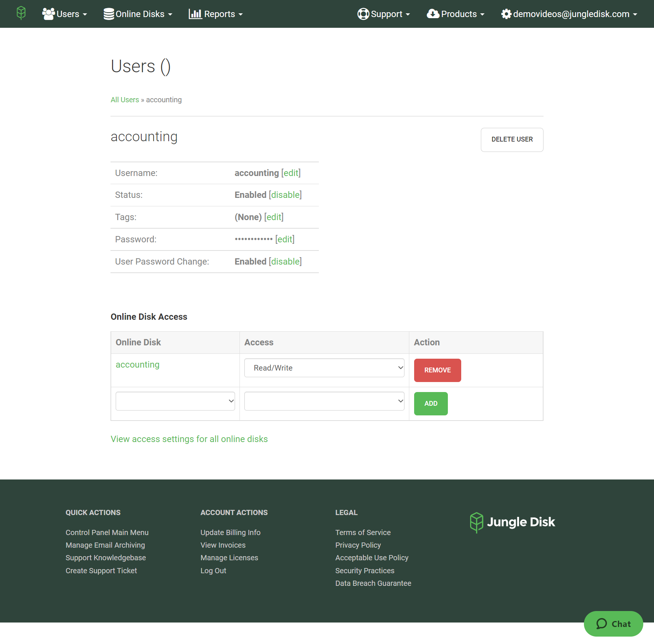Open the empty Online Disk dropdown

pyautogui.click(x=175, y=401)
